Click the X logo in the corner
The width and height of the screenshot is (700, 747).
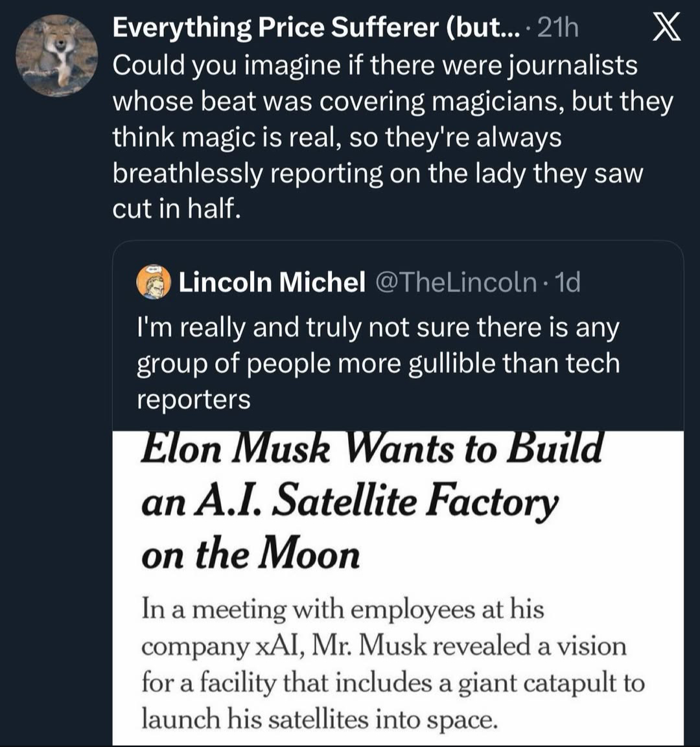[666, 28]
